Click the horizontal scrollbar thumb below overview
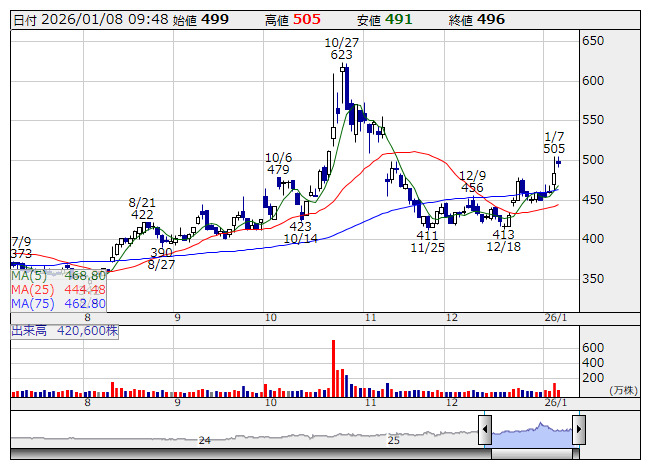Viewport: 653px width, 470px height. (x=531, y=453)
